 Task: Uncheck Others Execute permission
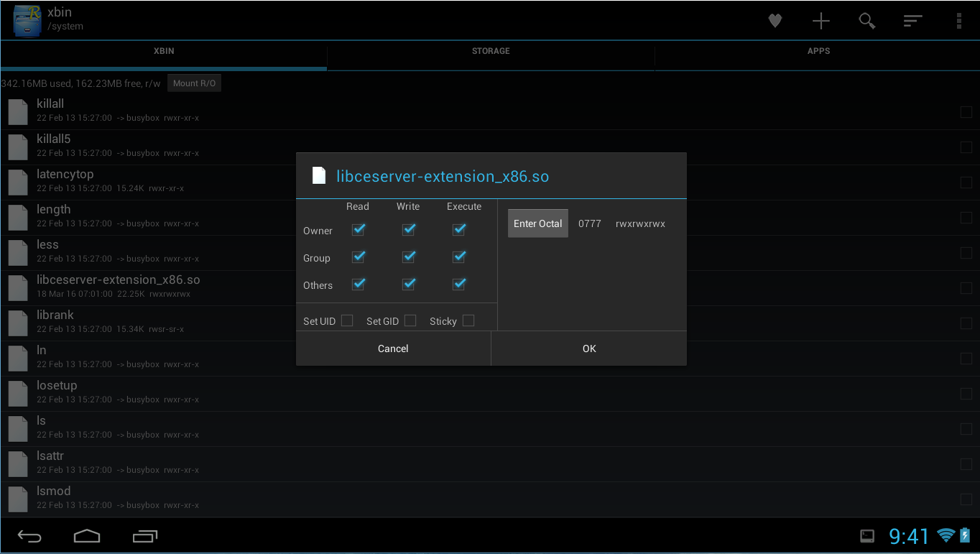pyautogui.click(x=459, y=285)
